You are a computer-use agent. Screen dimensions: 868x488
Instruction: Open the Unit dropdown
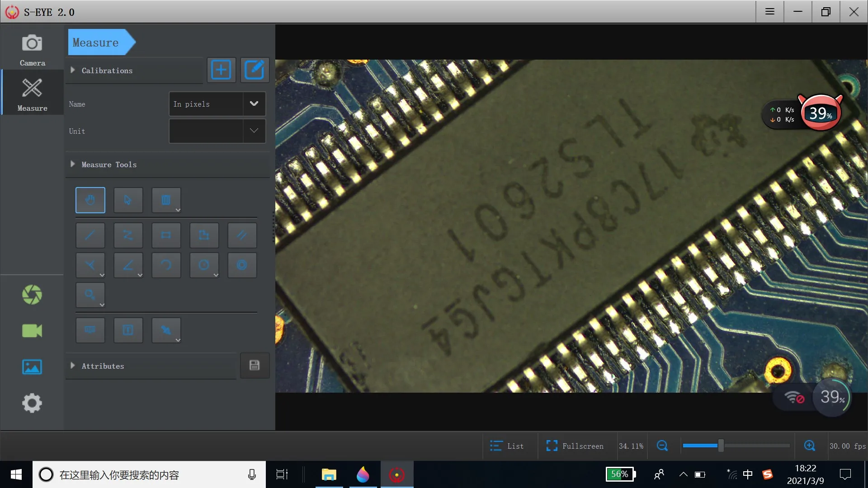click(x=217, y=131)
